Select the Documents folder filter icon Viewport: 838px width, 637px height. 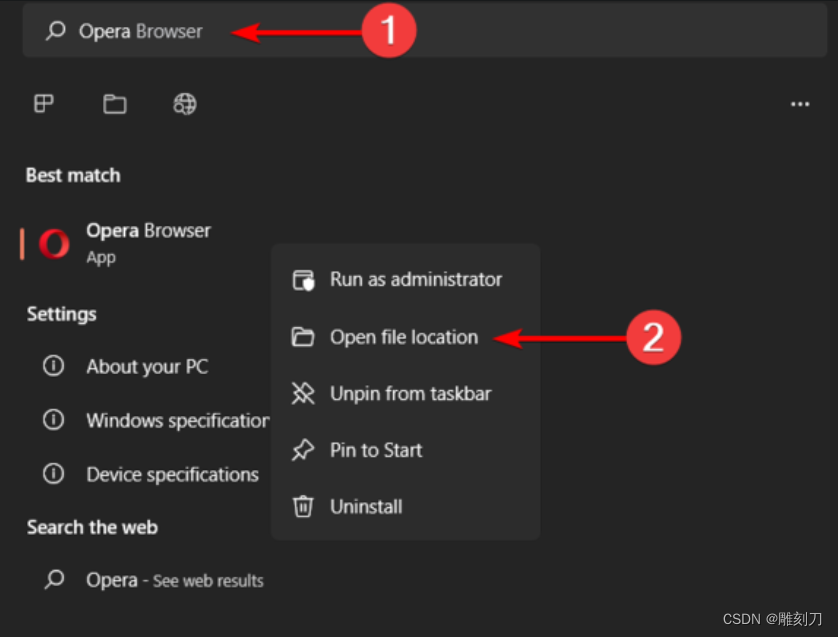click(114, 104)
